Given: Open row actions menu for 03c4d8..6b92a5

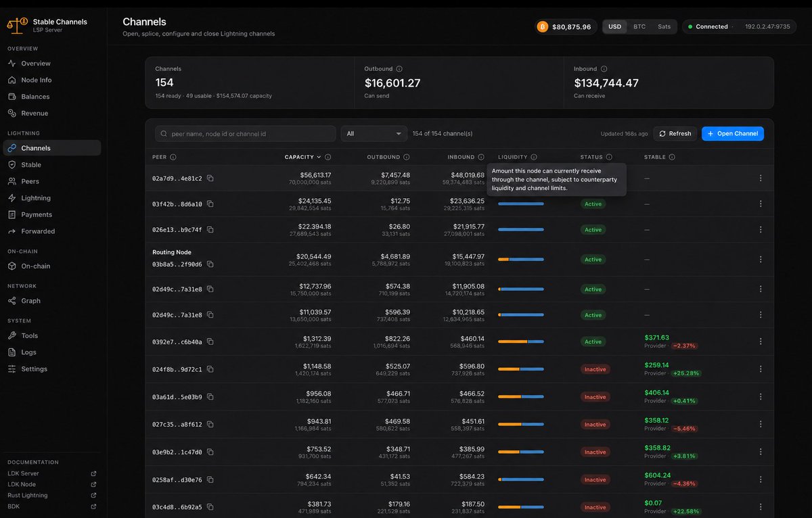Looking at the screenshot, I should click(x=761, y=507).
